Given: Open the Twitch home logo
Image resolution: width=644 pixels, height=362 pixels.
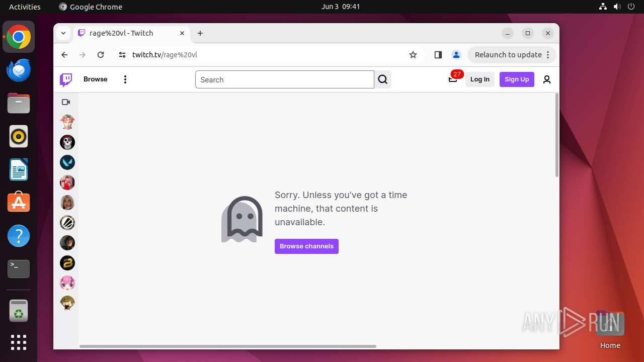Looking at the screenshot, I should pyautogui.click(x=66, y=79).
